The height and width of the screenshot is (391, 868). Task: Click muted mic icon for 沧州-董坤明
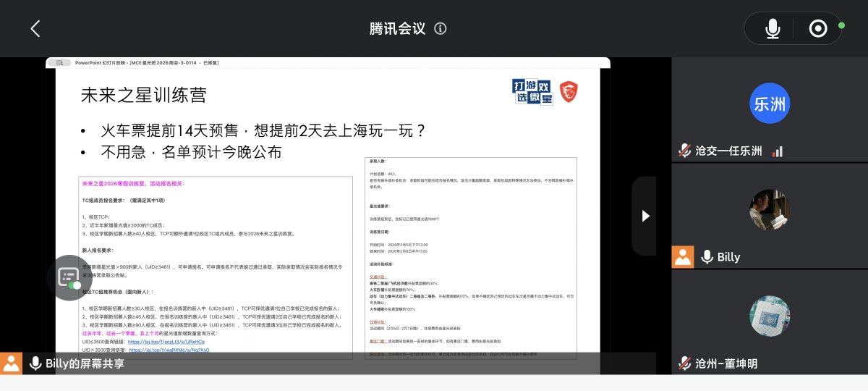pyautogui.click(x=684, y=363)
